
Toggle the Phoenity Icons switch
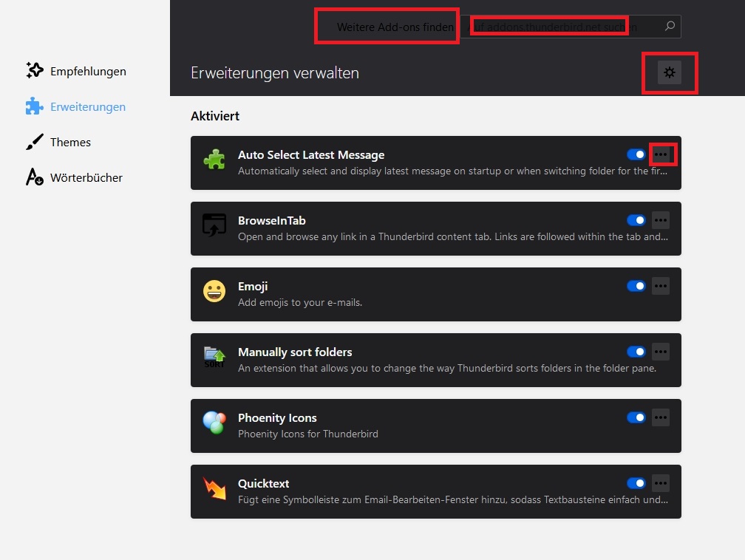(x=636, y=417)
